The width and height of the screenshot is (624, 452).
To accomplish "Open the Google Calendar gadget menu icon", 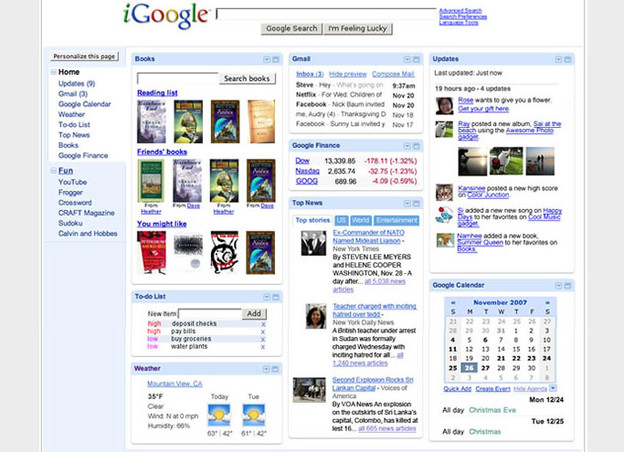I will click(558, 286).
